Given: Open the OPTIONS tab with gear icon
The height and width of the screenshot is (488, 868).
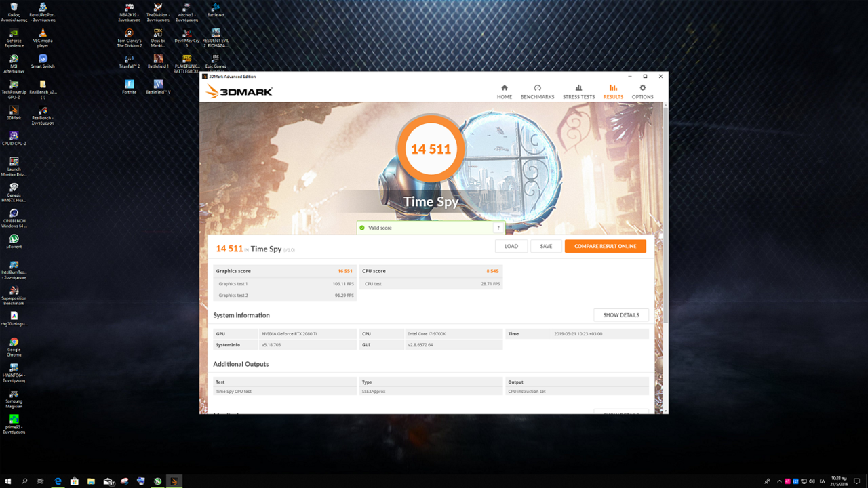Looking at the screenshot, I should click(x=642, y=92).
